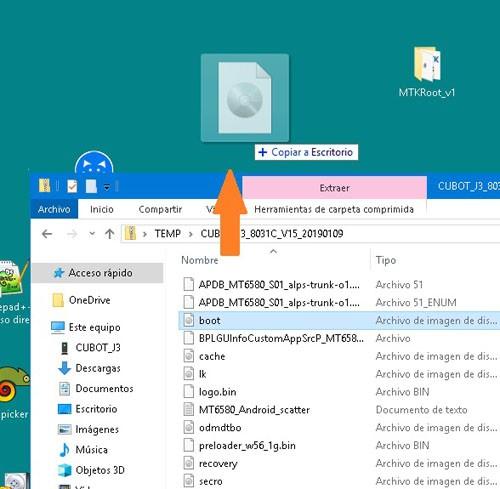
Task: Sort by the Nombre column header
Action: pos(200,260)
